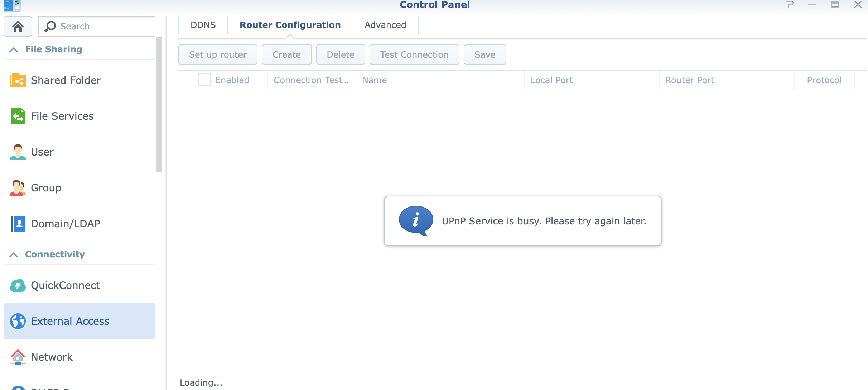Click the sidebar vertical scrollbar
The image size is (868, 390).
[159, 104]
